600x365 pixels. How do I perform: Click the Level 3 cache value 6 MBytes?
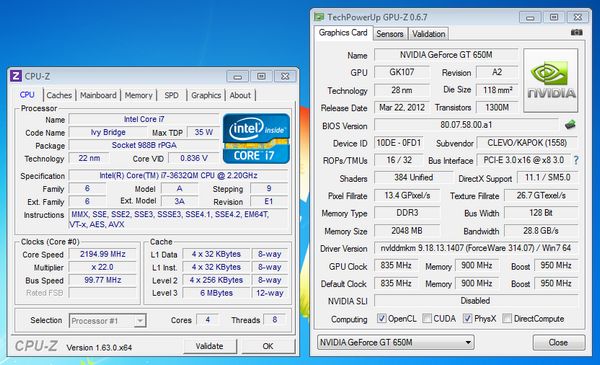click(216, 293)
